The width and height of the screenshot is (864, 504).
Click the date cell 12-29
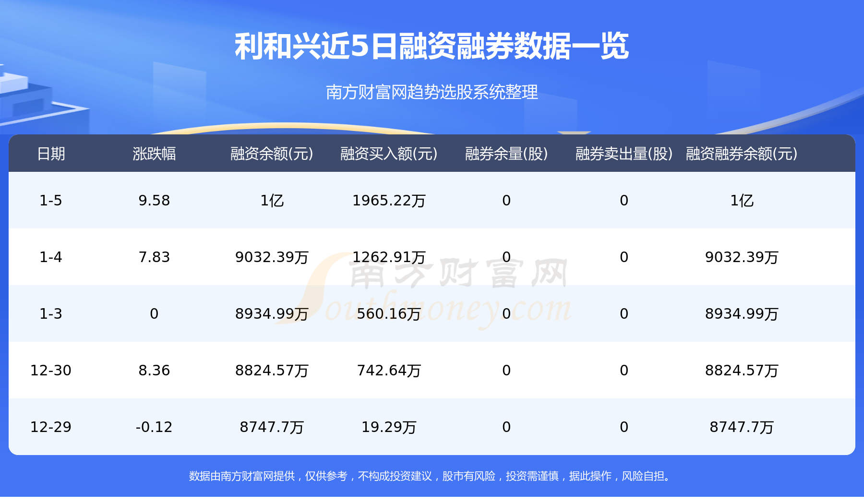[51, 427]
